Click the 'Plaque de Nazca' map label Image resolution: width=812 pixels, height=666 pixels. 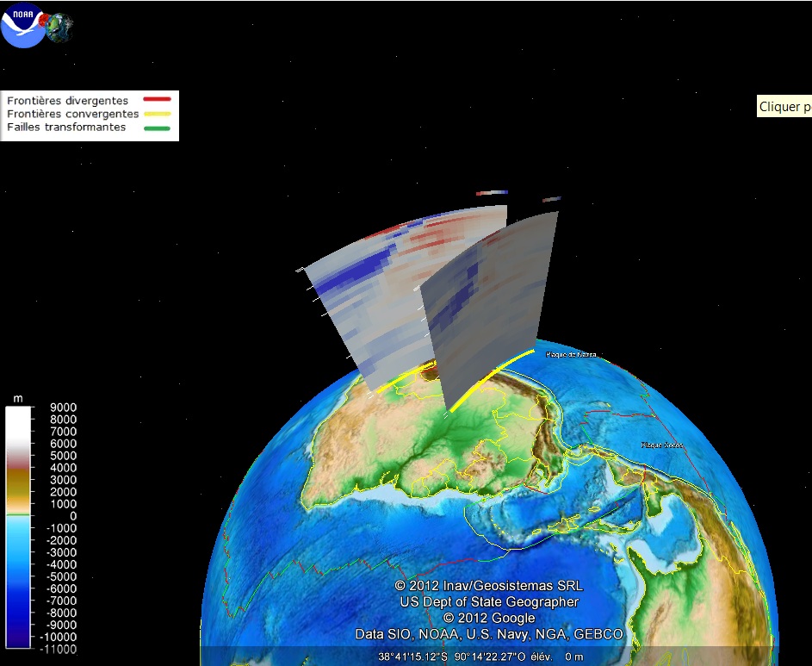pos(571,354)
